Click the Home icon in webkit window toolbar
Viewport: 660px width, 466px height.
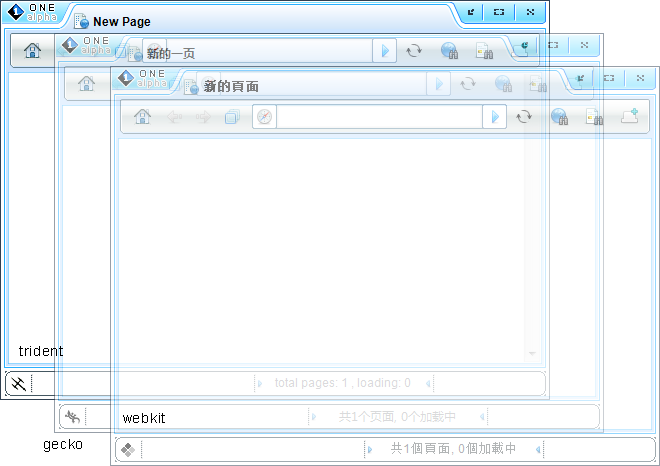[142, 116]
